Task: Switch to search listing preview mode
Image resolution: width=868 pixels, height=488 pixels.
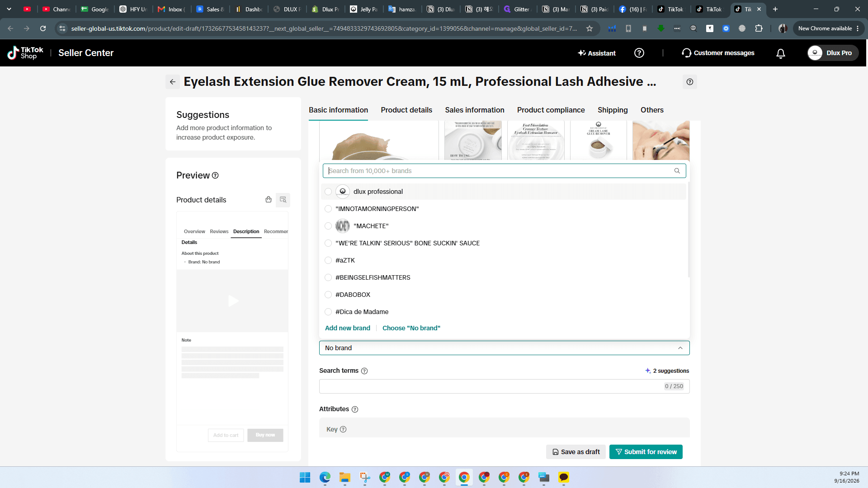Action: coord(283,200)
